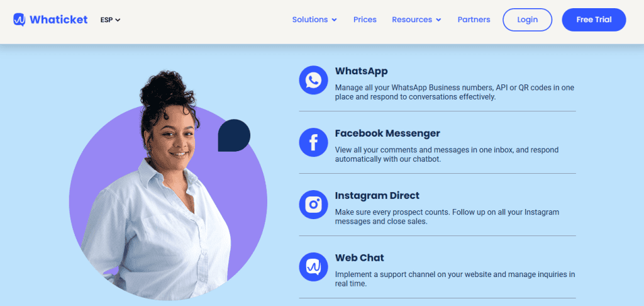Select the Web Chat icon

(313, 267)
